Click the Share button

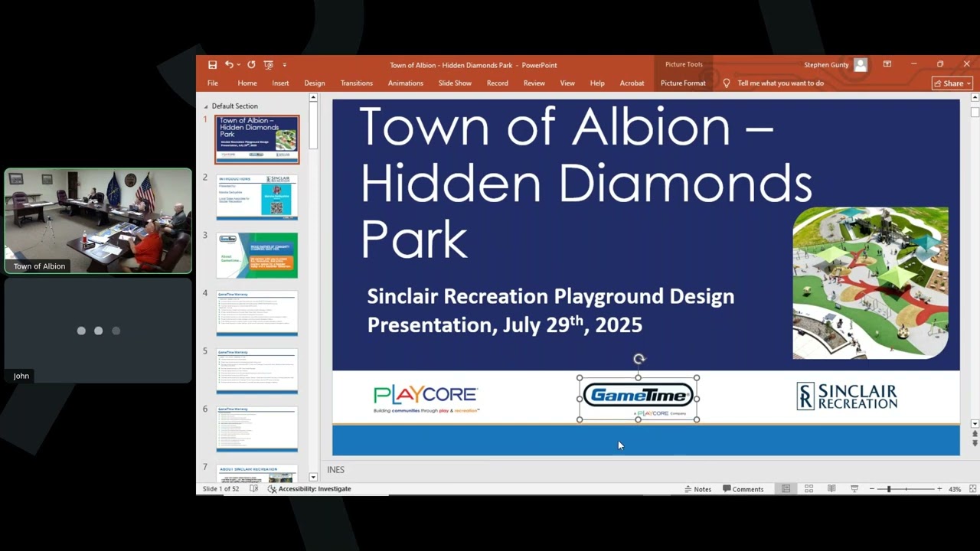pos(952,83)
